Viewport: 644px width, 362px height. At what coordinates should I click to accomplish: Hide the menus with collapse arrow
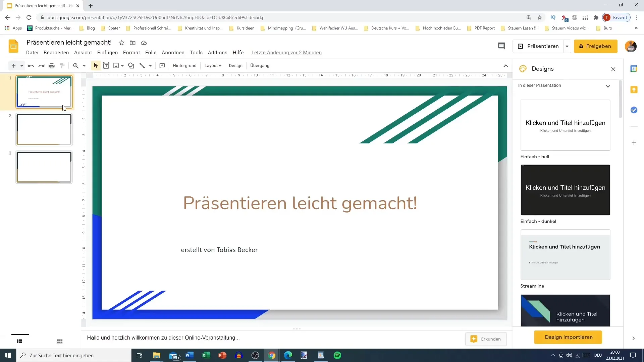coord(506,66)
